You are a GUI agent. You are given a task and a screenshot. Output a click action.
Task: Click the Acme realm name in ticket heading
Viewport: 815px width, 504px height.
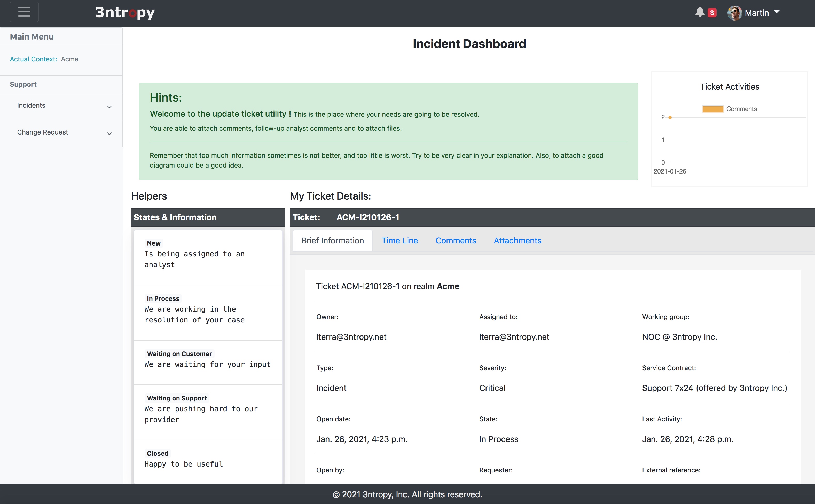pos(448,286)
